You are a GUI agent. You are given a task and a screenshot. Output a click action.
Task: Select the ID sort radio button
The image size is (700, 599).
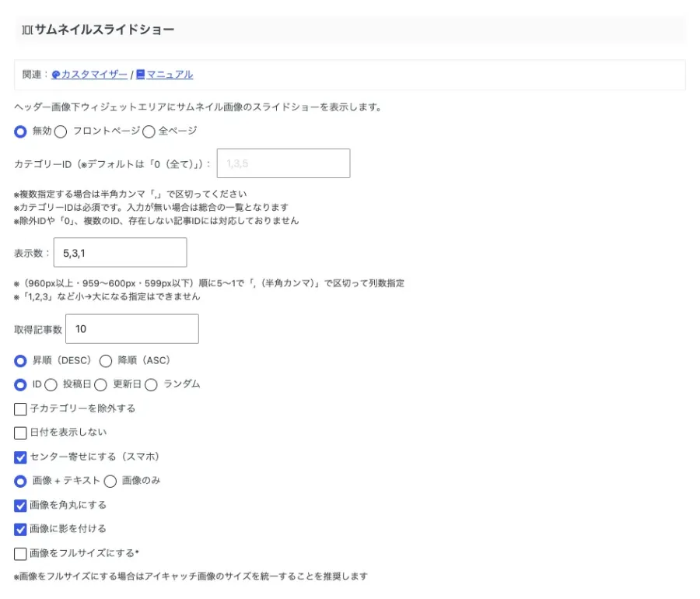coord(20,385)
